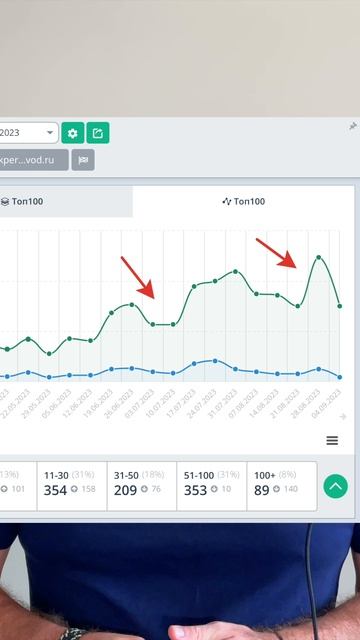The height and width of the screenshot is (640, 360).
Task: Open the chart hamburger menu icon
Action: coord(332,440)
